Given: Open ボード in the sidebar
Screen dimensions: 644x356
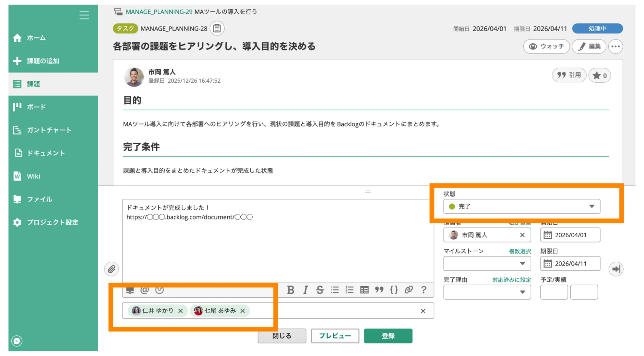Looking at the screenshot, I should [53, 107].
